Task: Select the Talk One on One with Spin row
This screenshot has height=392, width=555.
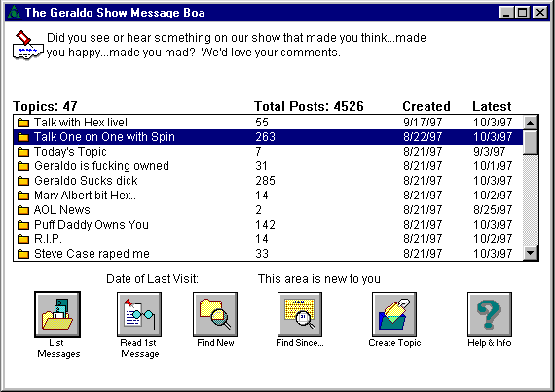Action: [268, 137]
